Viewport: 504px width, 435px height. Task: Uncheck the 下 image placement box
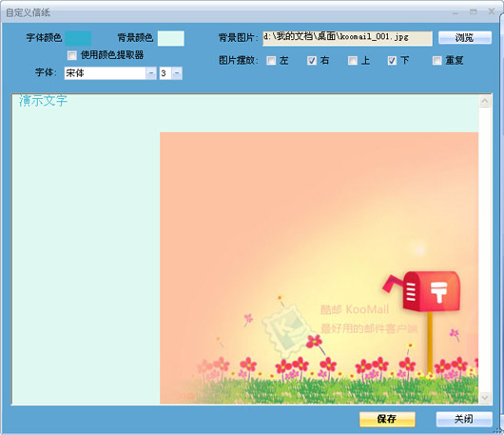392,61
